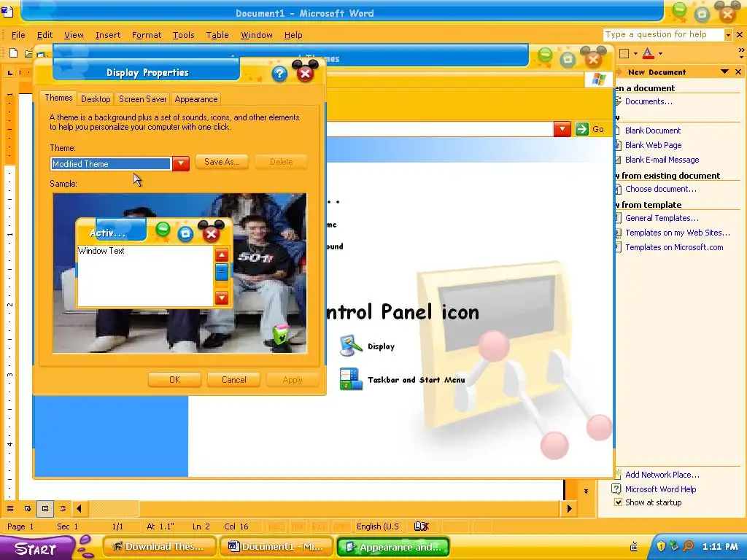Viewport: 747px width, 560px height.
Task: Click the spelling and grammar status icon
Action: pyautogui.click(x=422, y=526)
